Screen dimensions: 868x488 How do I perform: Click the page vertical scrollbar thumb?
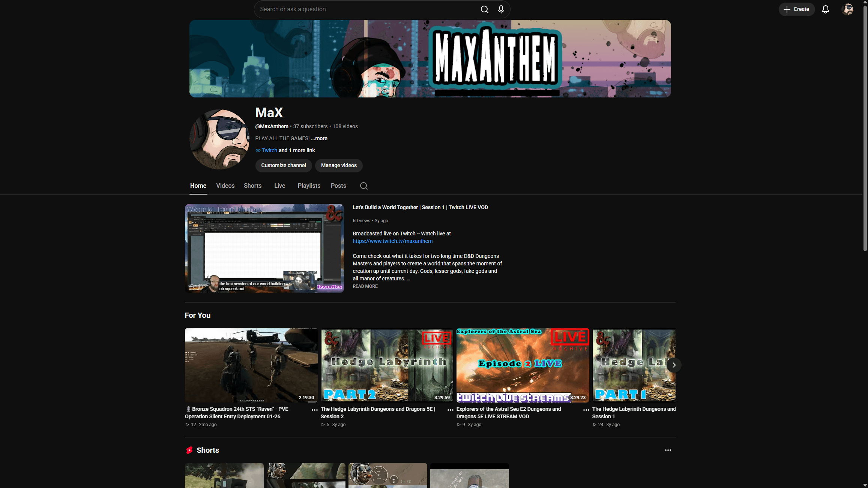tap(865, 127)
